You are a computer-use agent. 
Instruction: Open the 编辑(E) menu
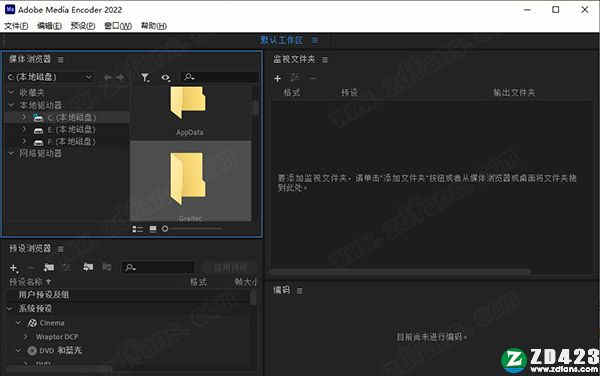[x=49, y=26]
